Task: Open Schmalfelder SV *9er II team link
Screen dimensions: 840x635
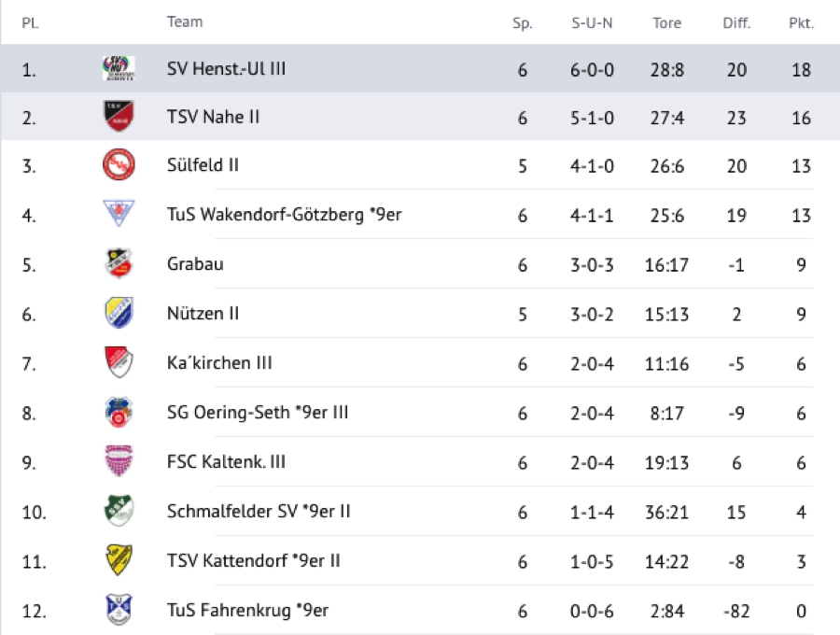Action: coord(259,511)
